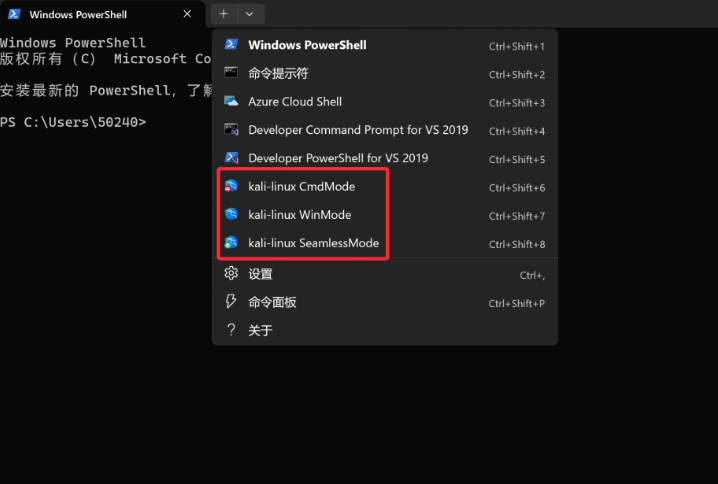Click the kali-linux CmdMode icon
Image resolution: width=718 pixels, height=484 pixels.
point(231,186)
